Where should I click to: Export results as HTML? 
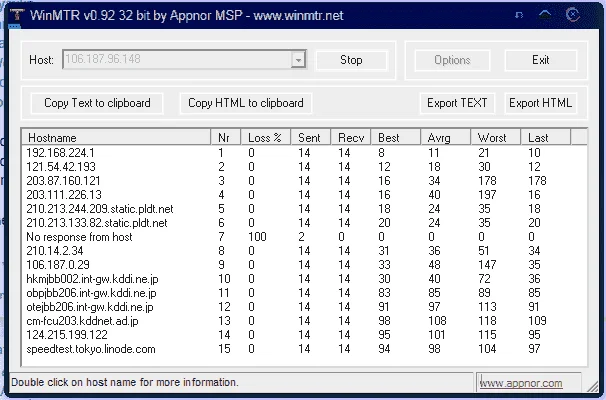(540, 103)
